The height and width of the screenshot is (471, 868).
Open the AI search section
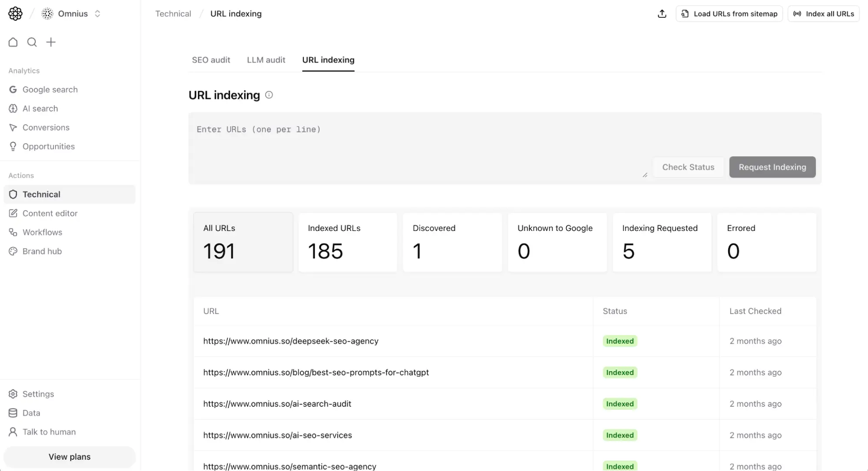pyautogui.click(x=40, y=109)
